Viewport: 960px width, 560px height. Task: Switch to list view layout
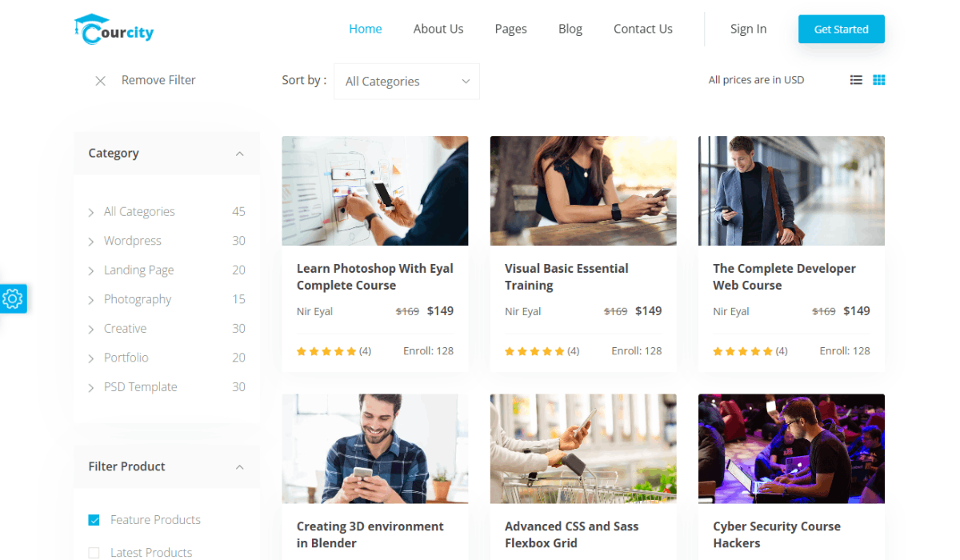click(856, 80)
